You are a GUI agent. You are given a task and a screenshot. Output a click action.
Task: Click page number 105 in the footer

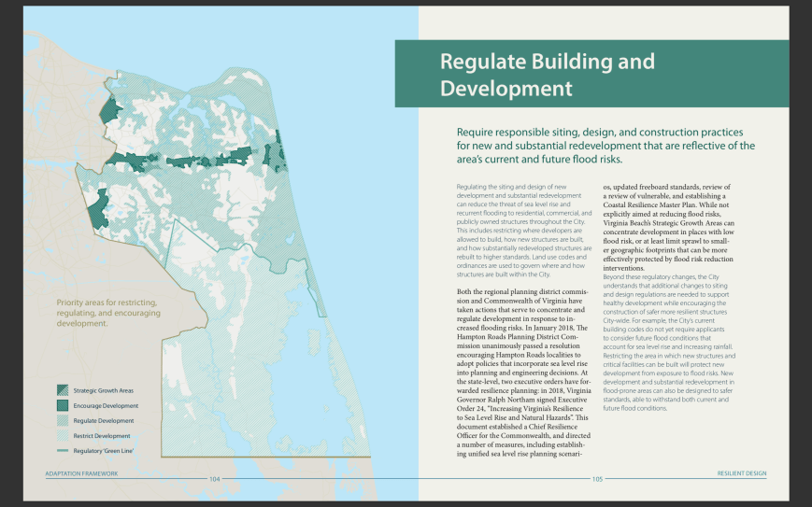597,478
